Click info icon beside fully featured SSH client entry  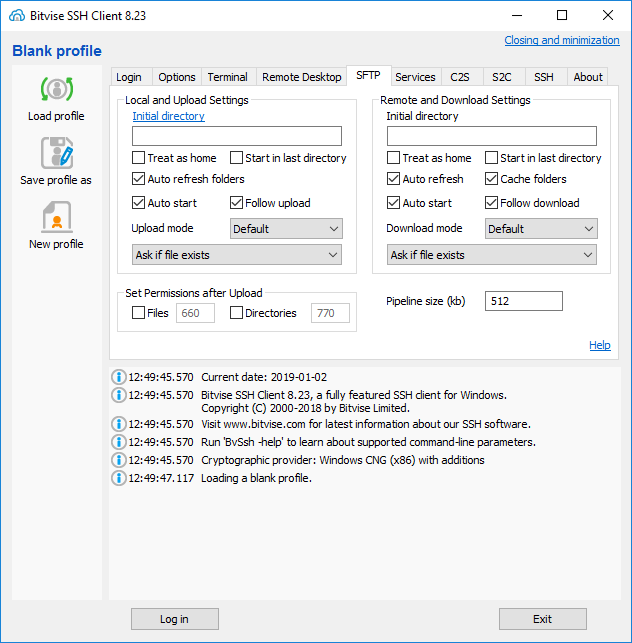pos(119,395)
